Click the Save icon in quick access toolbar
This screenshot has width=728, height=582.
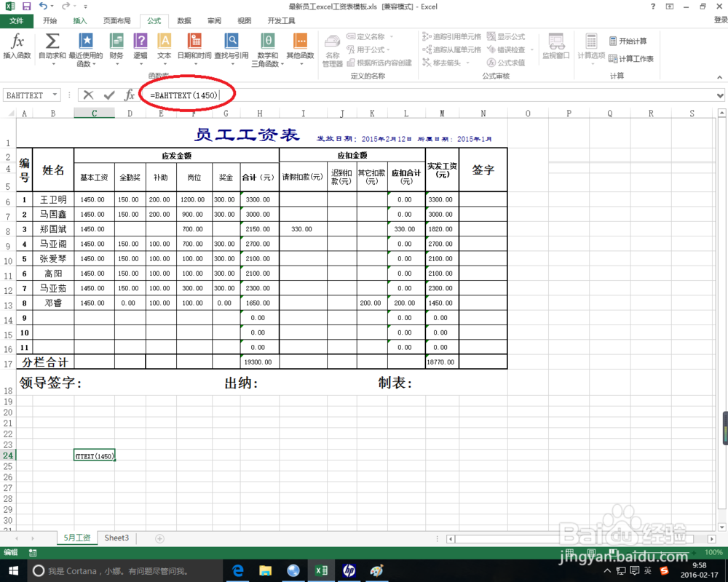pyautogui.click(x=26, y=7)
